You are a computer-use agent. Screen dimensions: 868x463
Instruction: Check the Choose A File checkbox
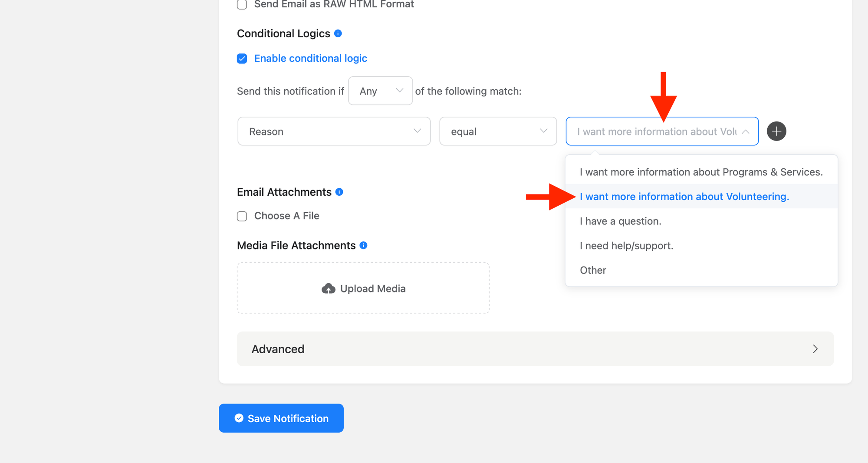point(242,216)
